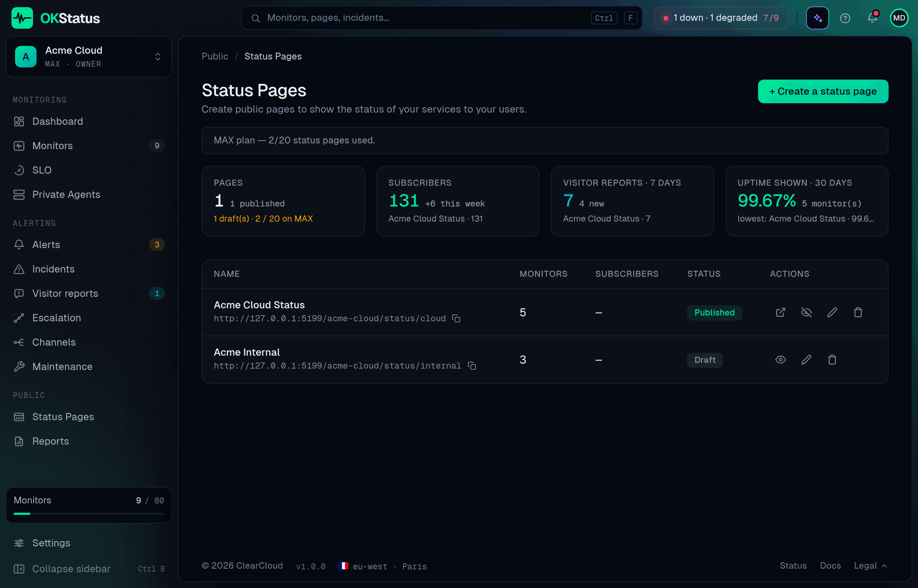The height and width of the screenshot is (588, 918).
Task: Publish Acme Internal with eye icon
Action: pyautogui.click(x=781, y=360)
